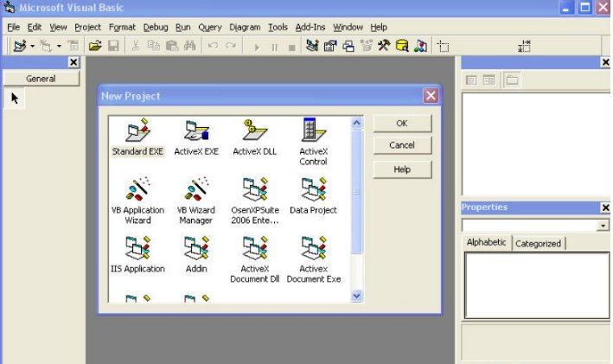This screenshot has width=613, height=364.
Task: Click the View Code icon in Project panel
Action: (x=471, y=80)
